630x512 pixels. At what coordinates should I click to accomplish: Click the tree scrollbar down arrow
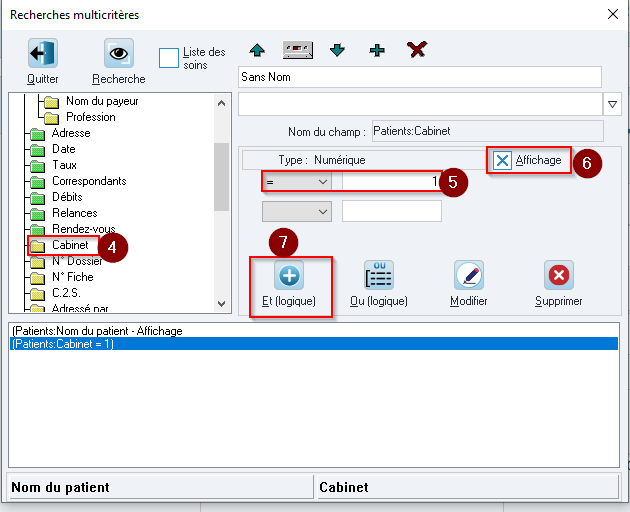[221, 304]
